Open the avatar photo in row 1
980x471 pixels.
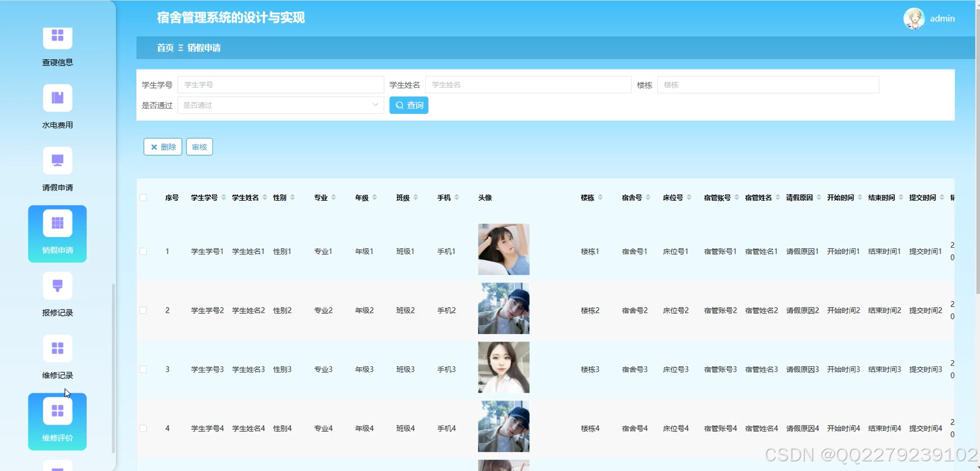[x=504, y=249]
